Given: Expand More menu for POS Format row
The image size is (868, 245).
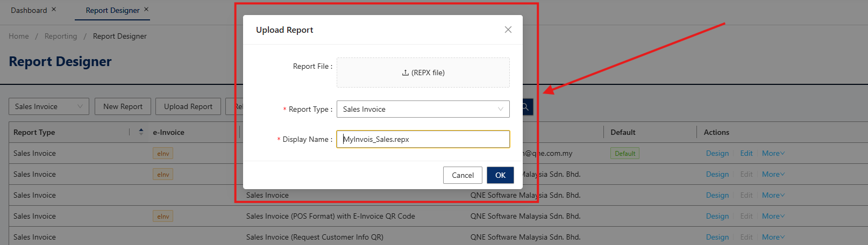Looking at the screenshot, I should (x=773, y=216).
